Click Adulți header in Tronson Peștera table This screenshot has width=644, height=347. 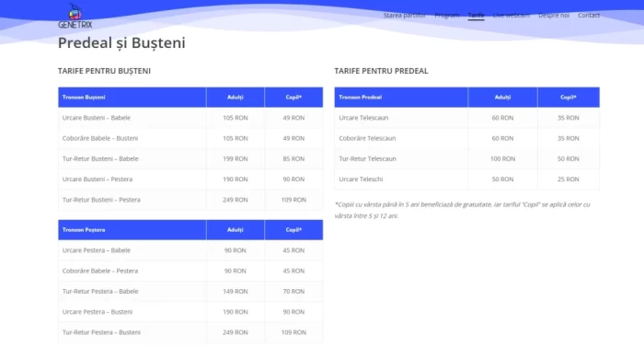pos(236,230)
